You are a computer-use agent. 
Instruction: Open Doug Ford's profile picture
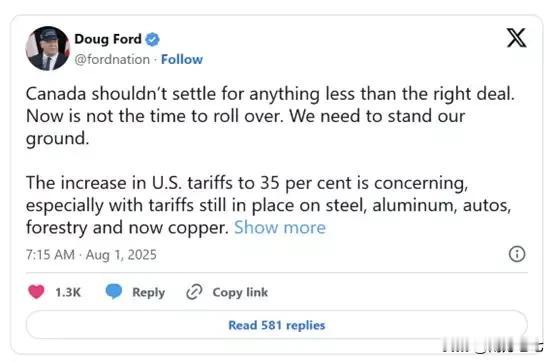pos(47,48)
